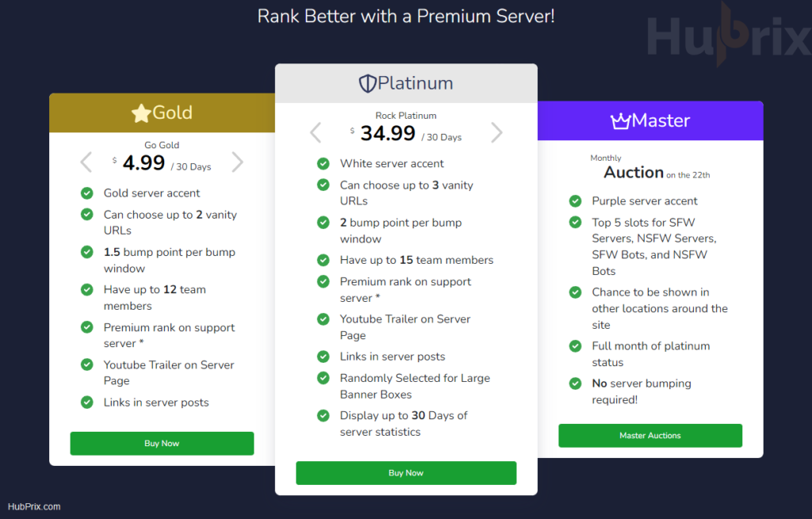Image resolution: width=812 pixels, height=519 pixels.
Task: Click the shield icon next to Platinum
Action: pos(367,83)
